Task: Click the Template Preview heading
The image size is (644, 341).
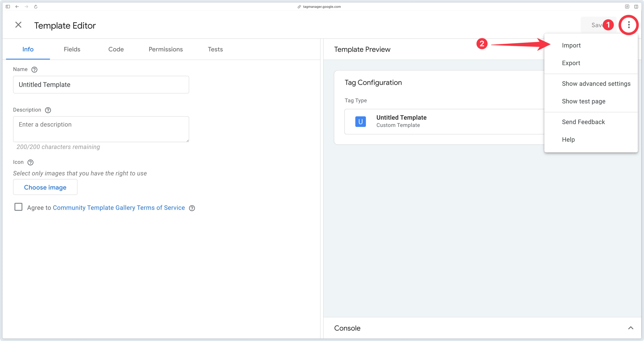Action: tap(362, 49)
